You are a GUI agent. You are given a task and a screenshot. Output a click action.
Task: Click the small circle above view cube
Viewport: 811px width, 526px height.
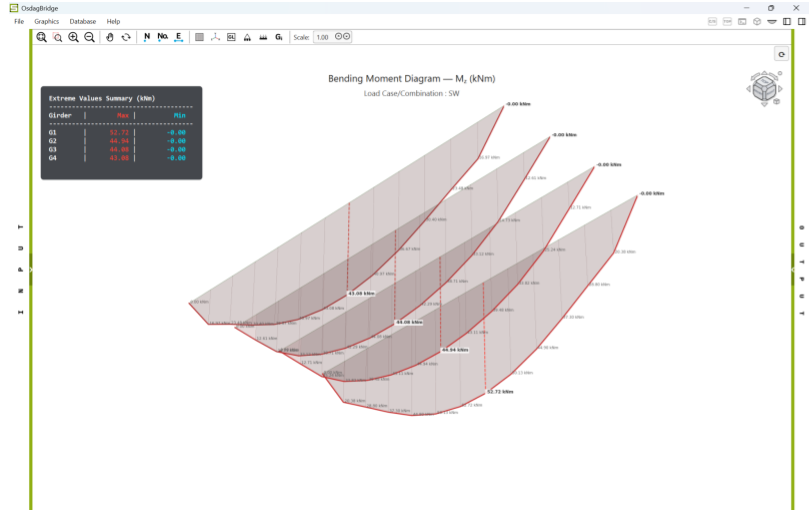[x=780, y=73]
